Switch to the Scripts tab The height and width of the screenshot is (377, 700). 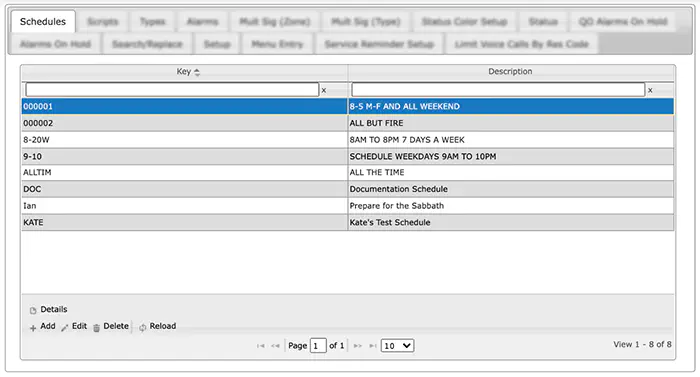tap(103, 21)
